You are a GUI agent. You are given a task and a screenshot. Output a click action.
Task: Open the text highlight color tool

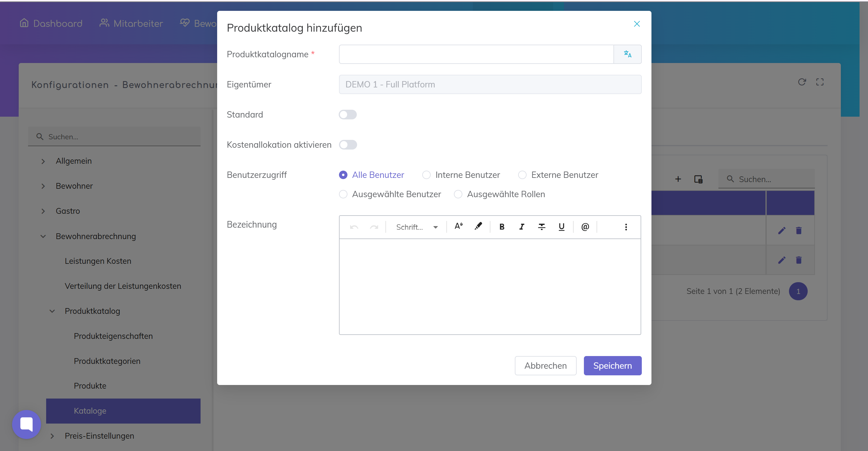[478, 226]
